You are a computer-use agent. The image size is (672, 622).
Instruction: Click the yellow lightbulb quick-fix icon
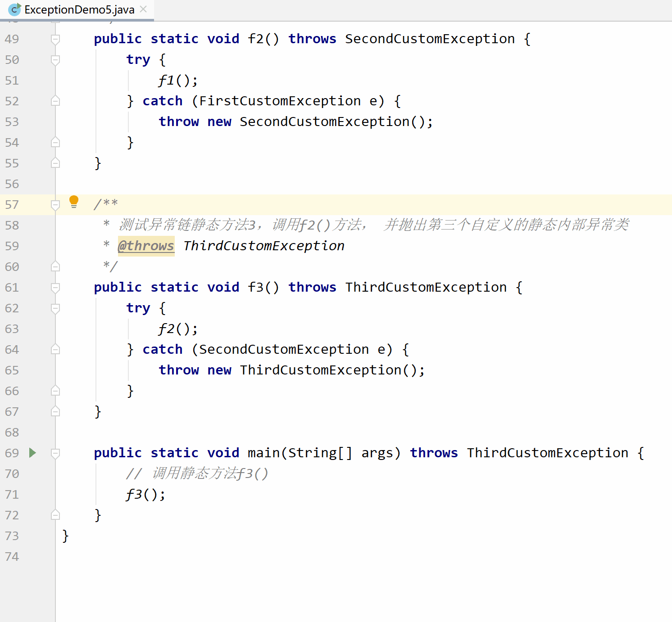[x=74, y=202]
